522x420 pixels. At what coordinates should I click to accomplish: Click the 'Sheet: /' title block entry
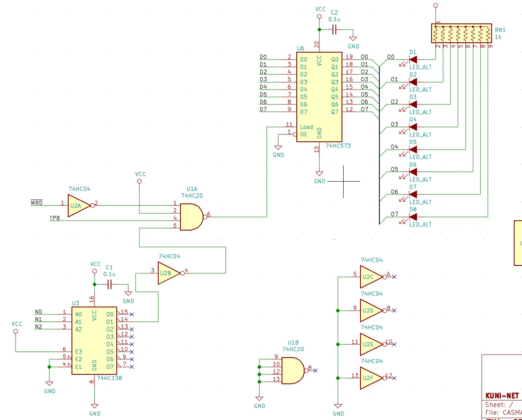[499, 405]
